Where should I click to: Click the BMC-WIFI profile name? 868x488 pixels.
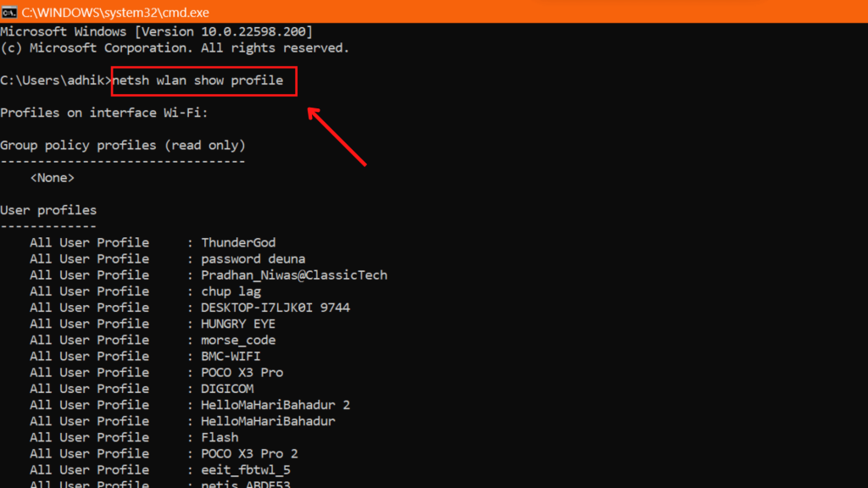(x=231, y=357)
